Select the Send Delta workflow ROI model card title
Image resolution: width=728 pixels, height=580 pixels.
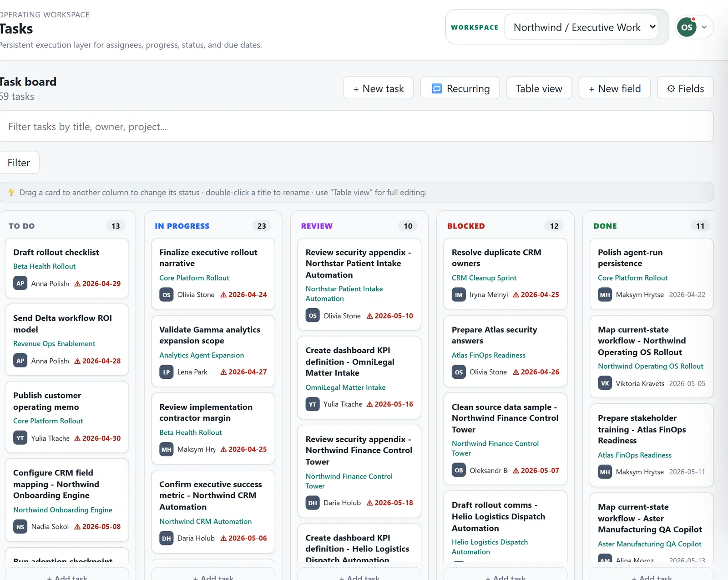tap(62, 324)
